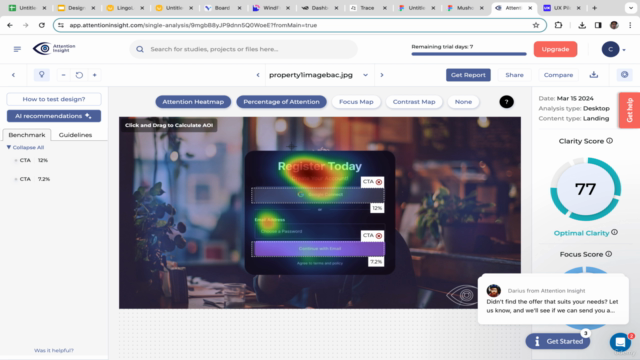Open Chrome profile avatar
Image resolution: width=640 pixels, height=360 pixels.
(x=614, y=25)
